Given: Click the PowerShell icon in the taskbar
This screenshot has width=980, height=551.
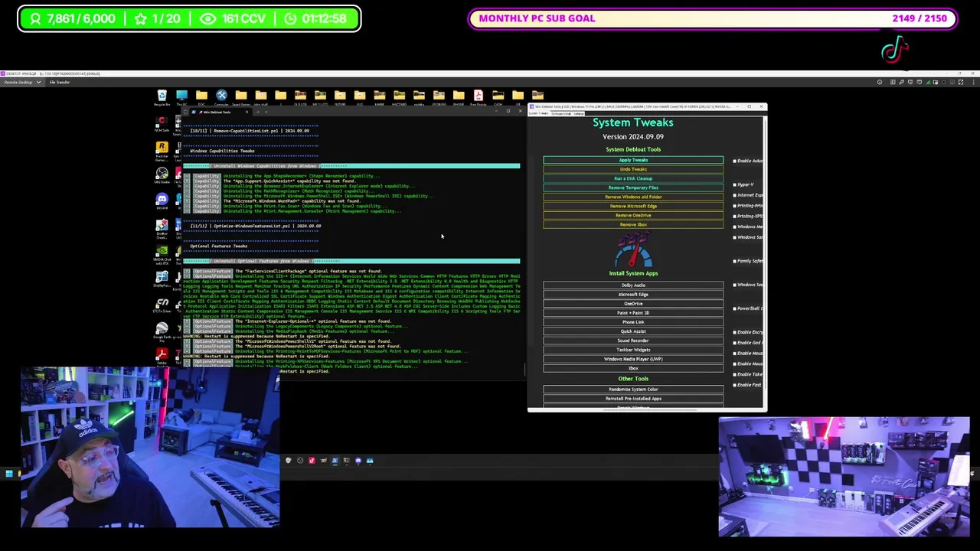Looking at the screenshot, I should [335, 461].
